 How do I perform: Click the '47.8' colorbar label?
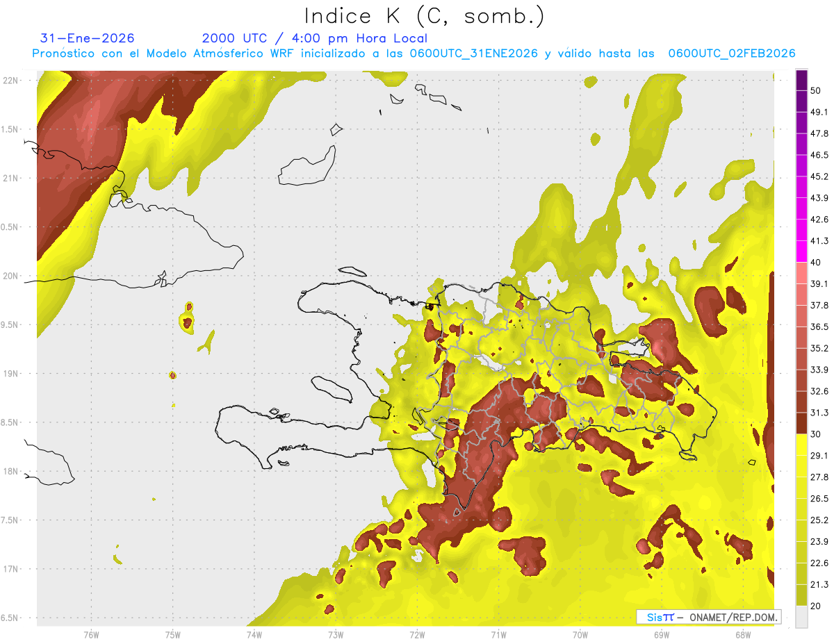[819, 133]
